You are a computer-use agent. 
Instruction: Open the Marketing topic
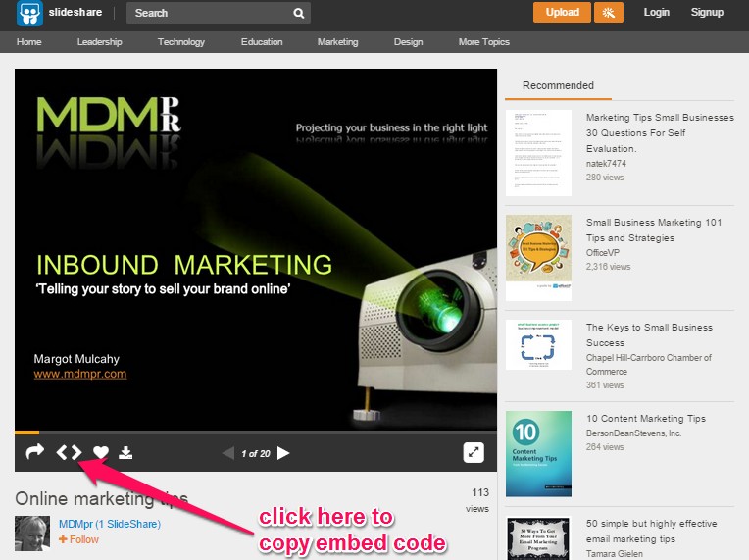pyautogui.click(x=337, y=42)
